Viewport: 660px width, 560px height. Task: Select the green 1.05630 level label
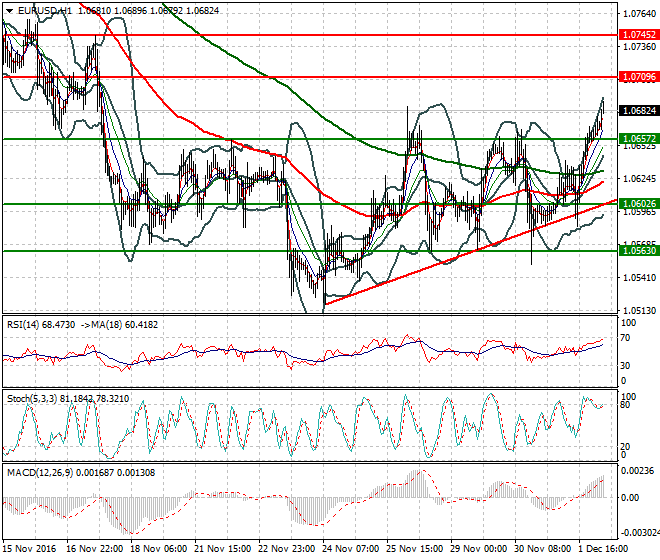coord(639,251)
